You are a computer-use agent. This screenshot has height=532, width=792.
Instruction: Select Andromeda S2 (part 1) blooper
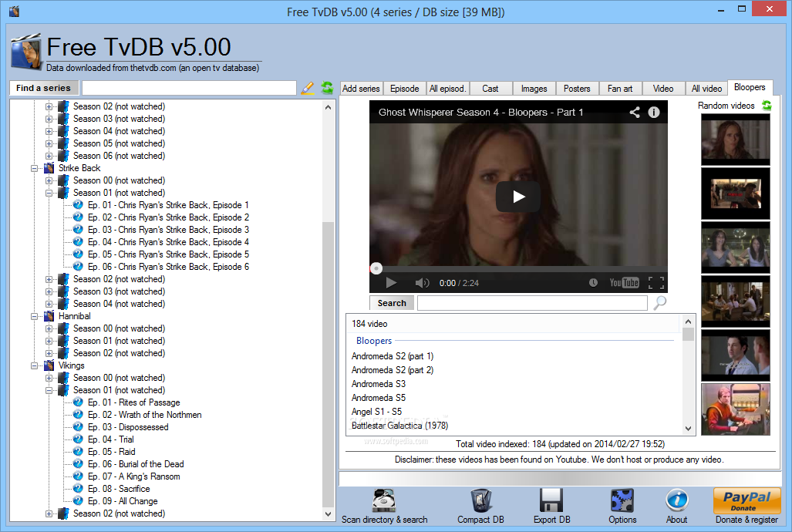pos(393,356)
